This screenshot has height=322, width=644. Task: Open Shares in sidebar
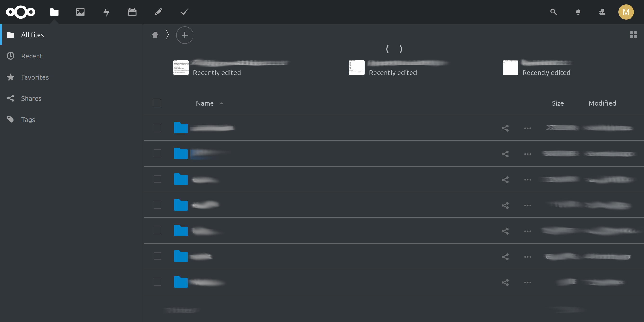click(x=72, y=98)
